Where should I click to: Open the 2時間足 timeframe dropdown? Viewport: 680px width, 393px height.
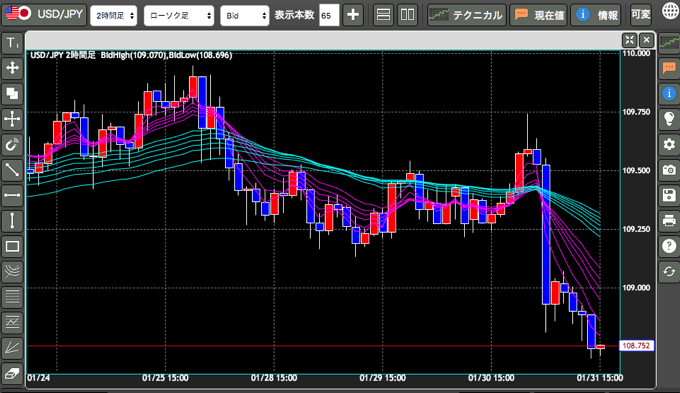pyautogui.click(x=114, y=16)
